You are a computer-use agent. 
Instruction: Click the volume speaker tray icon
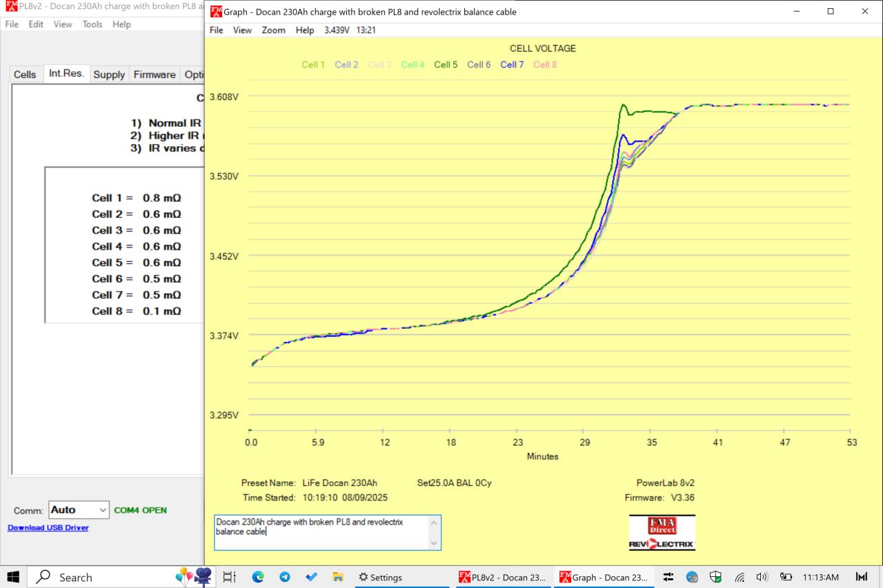pos(762,577)
